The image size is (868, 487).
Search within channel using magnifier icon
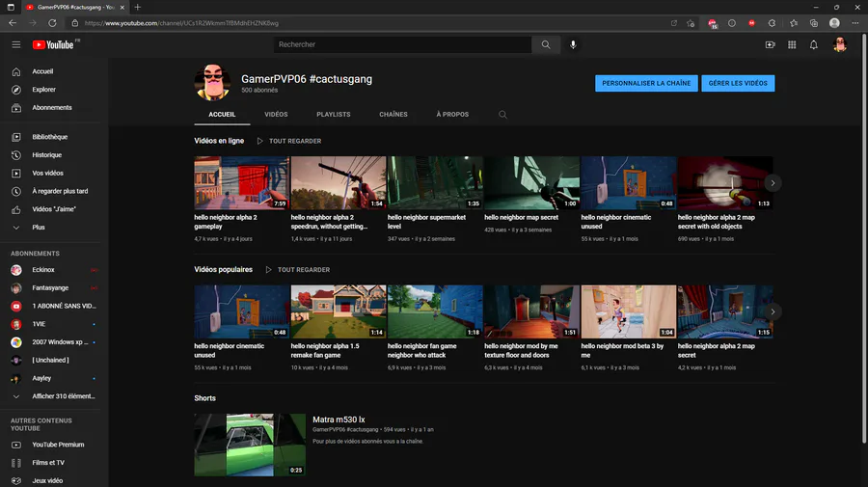[x=502, y=115]
